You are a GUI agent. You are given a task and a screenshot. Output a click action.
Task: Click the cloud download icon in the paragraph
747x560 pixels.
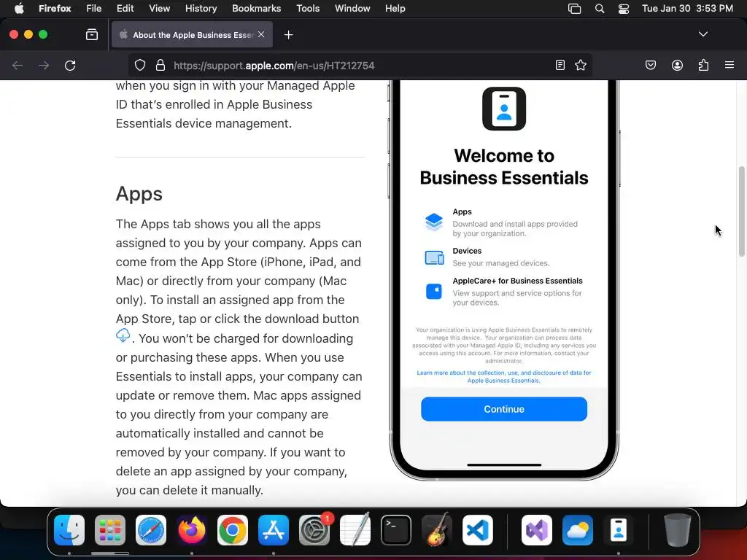coord(123,335)
